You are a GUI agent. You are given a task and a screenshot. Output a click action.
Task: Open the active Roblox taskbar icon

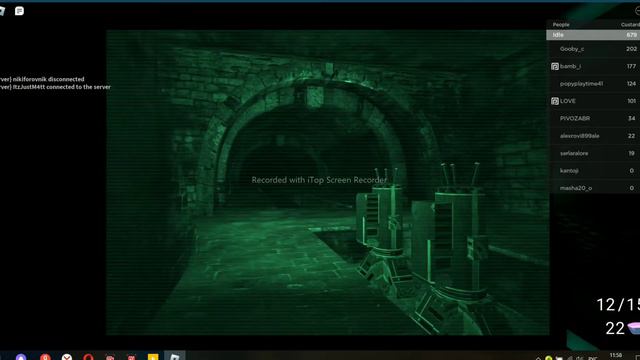(175, 356)
